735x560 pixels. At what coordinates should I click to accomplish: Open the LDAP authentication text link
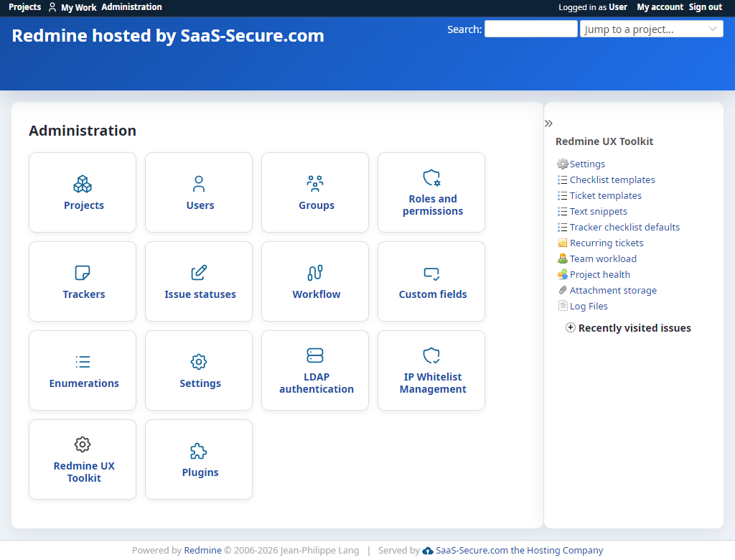(317, 383)
